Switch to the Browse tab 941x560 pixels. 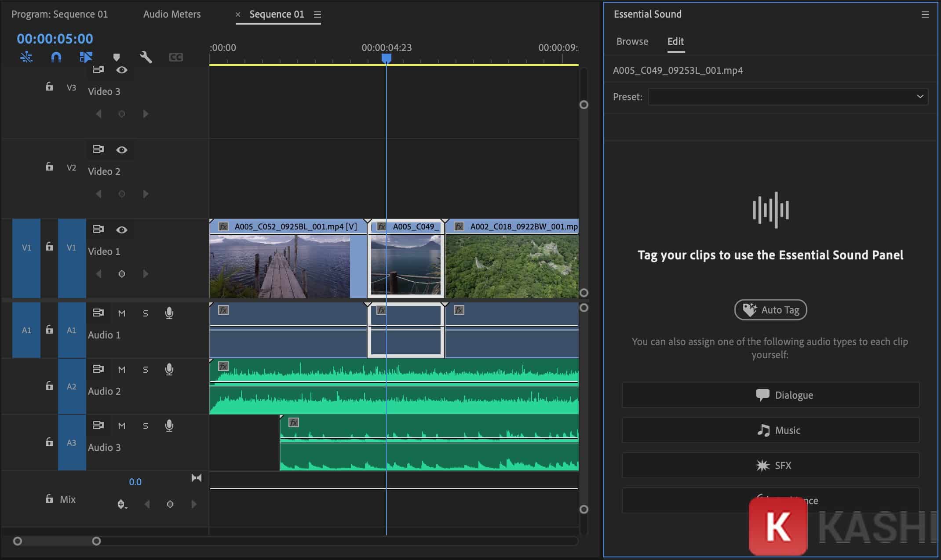[x=632, y=41]
